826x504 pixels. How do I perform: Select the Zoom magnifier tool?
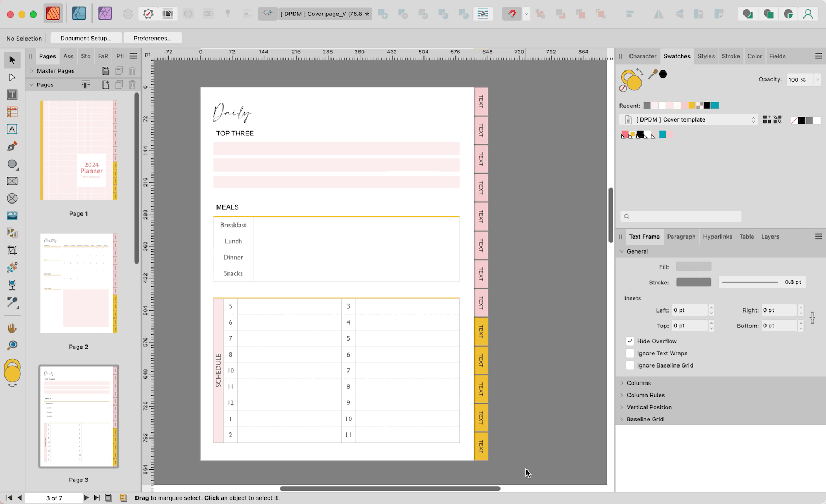click(12, 345)
